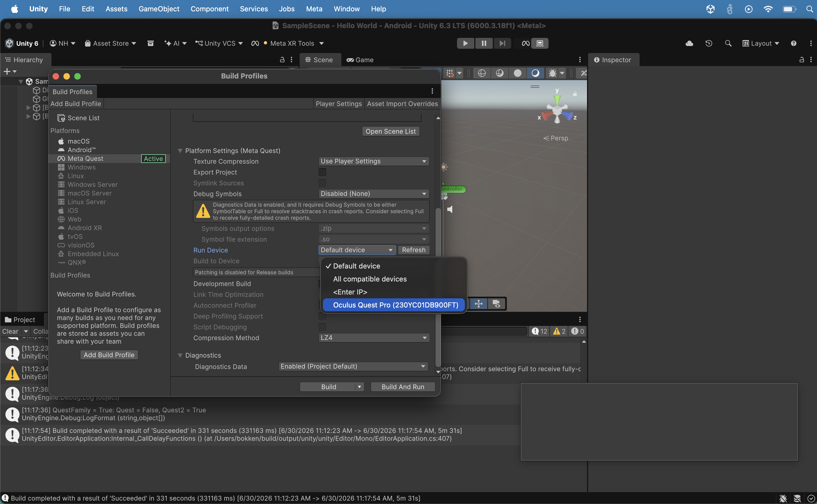The image size is (817, 504).
Task: Open the GameObject menu
Action: point(159,9)
